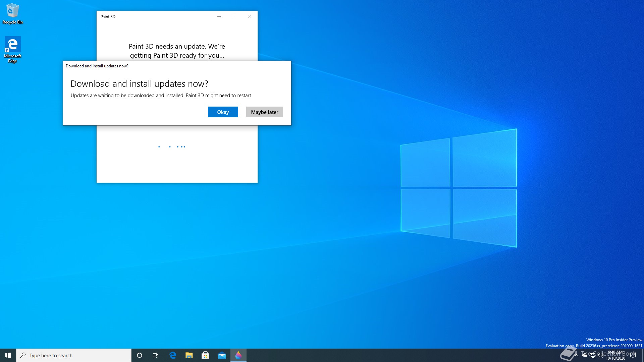Open the volume tray icon
Image resolution: width=644 pixels, height=362 pixels.
601,355
